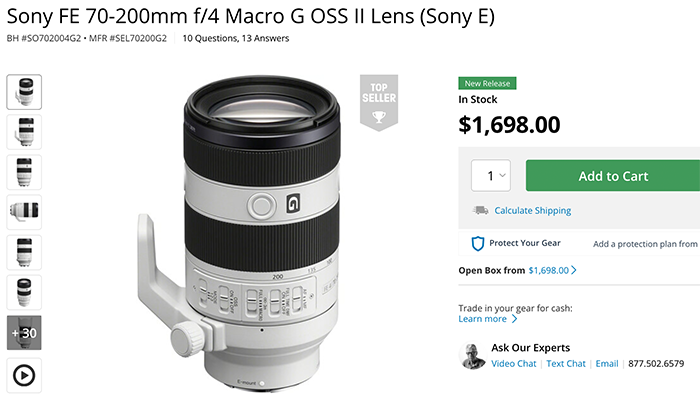Viewport: 700px width, 407px height.
Task: Start a Video Chat with experts
Action: pyautogui.click(x=513, y=363)
